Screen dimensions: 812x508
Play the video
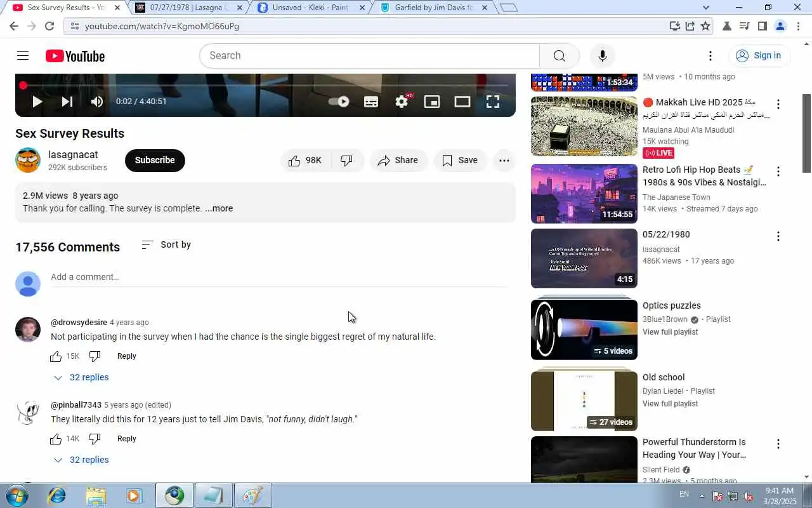click(x=37, y=102)
